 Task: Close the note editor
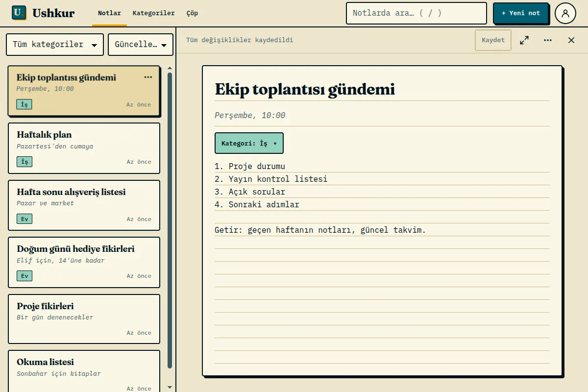coord(571,40)
